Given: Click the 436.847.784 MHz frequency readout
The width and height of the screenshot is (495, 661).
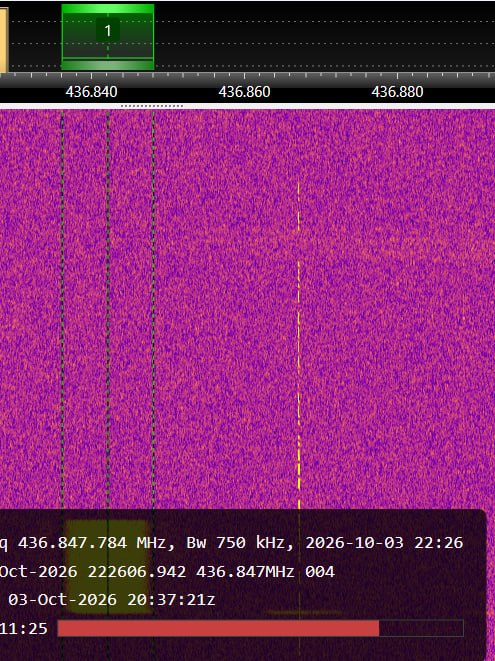Looking at the screenshot, I should 92,543.
